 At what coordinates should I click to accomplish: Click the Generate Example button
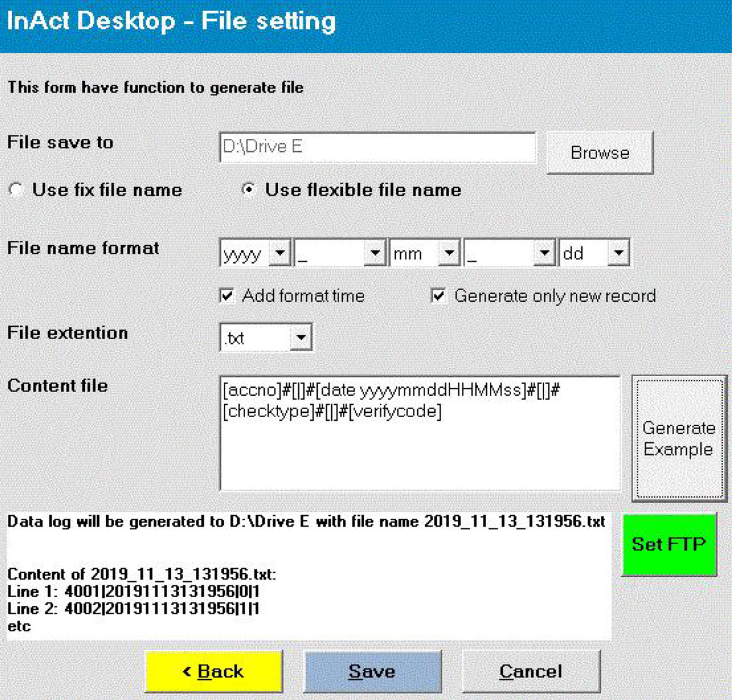(x=678, y=438)
